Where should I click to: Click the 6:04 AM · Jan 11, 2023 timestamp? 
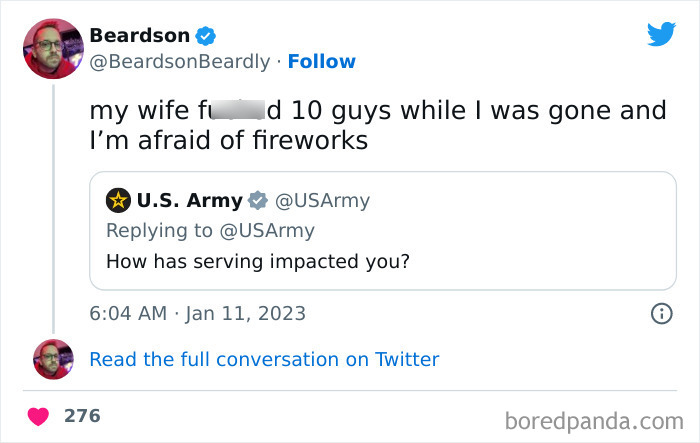tap(197, 313)
